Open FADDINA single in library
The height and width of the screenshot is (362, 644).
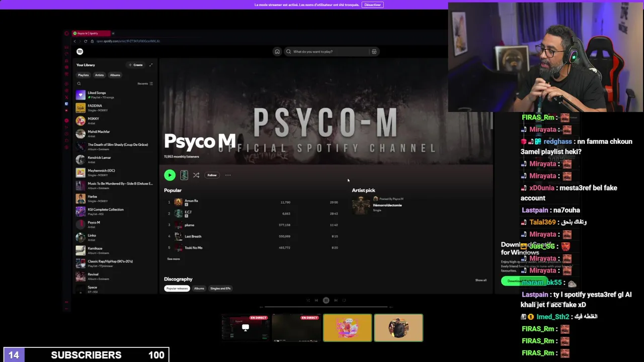(x=115, y=108)
